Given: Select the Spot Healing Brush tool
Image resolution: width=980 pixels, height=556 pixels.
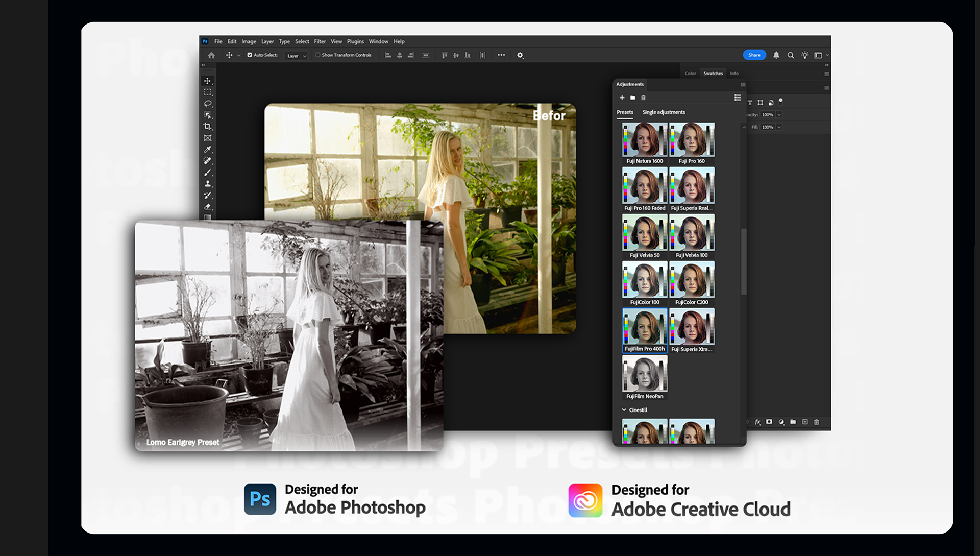Looking at the screenshot, I should tap(207, 161).
